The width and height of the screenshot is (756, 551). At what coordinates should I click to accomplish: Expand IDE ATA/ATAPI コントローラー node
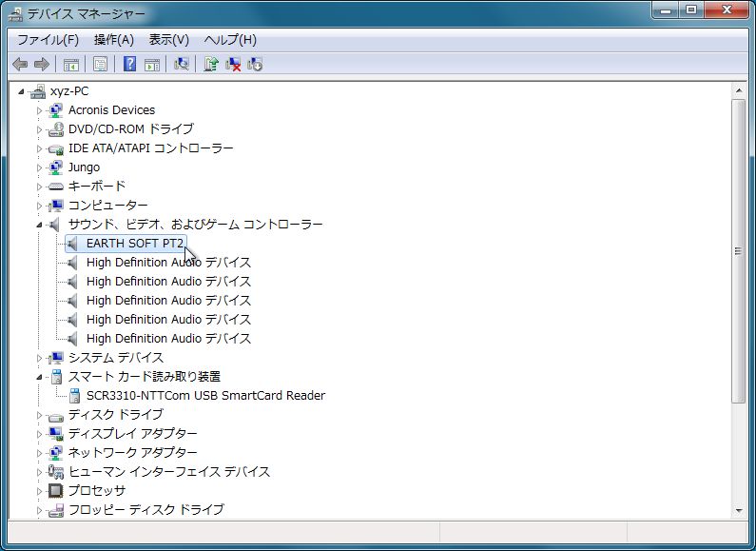(40, 148)
